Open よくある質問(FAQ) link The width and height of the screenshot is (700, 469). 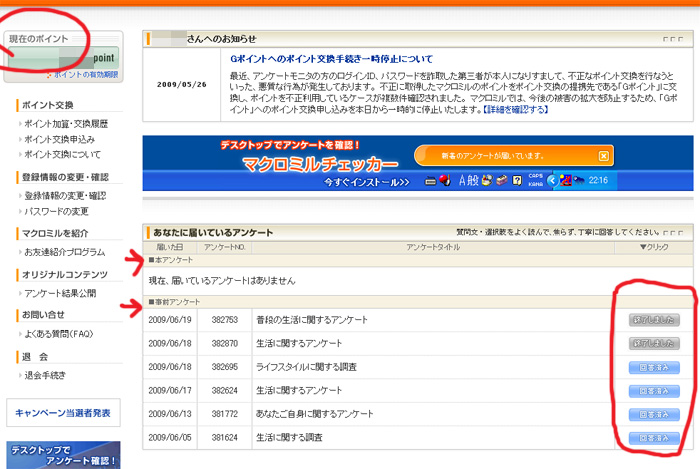pyautogui.click(x=58, y=334)
